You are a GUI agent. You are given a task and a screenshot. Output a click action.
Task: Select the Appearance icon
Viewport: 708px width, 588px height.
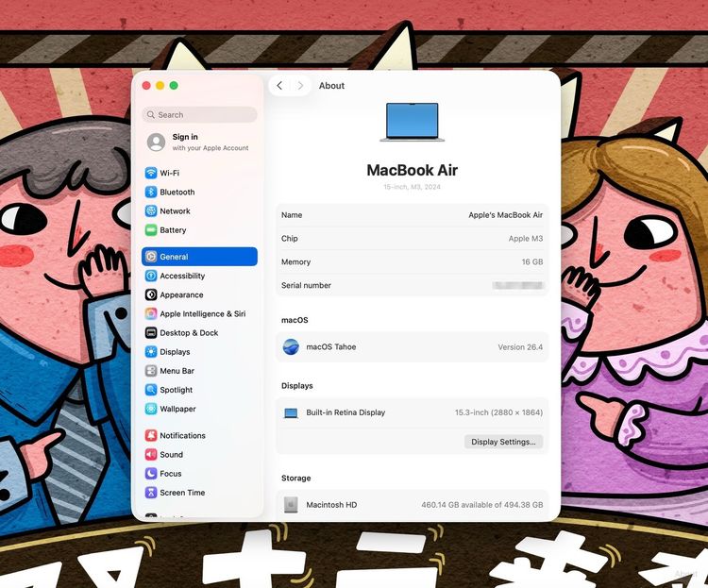click(x=151, y=294)
